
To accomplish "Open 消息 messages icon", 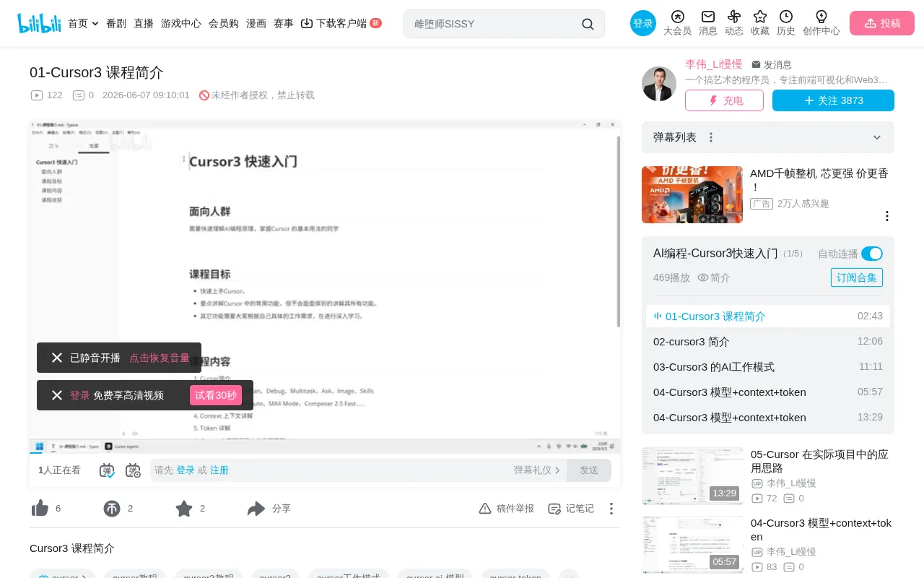I will coord(708,17).
